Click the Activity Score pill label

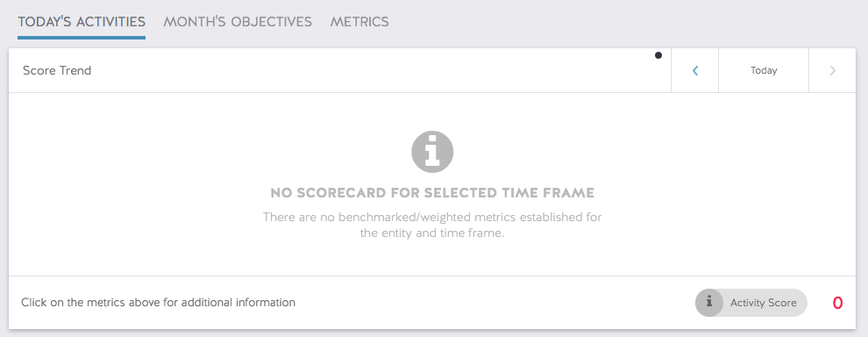click(x=763, y=303)
